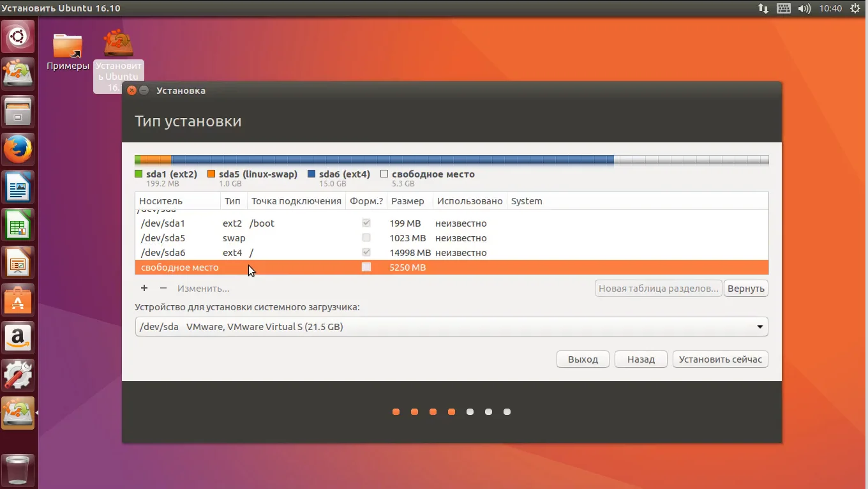Open the sound volume indicator
The image size is (868, 489).
pos(805,8)
